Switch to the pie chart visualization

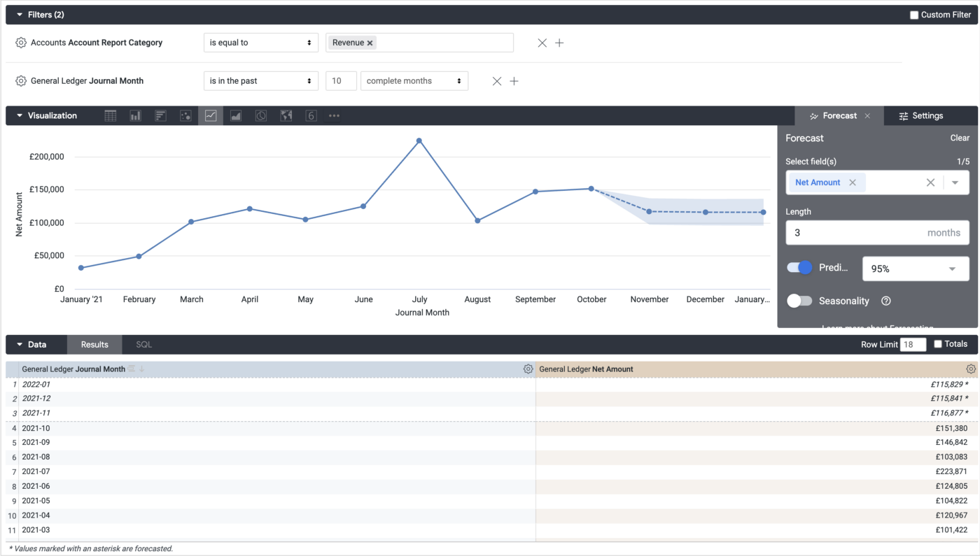click(x=260, y=115)
